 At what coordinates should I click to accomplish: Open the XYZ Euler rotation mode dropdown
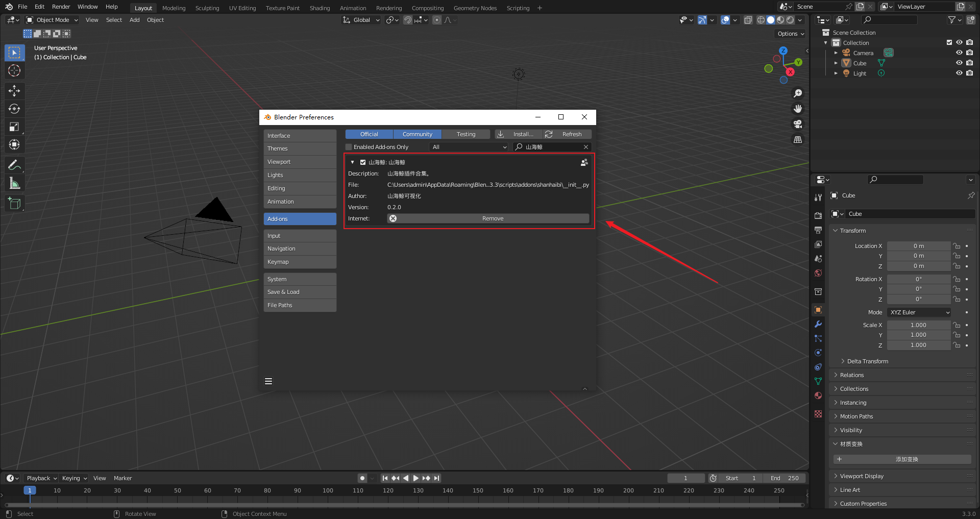coord(919,312)
